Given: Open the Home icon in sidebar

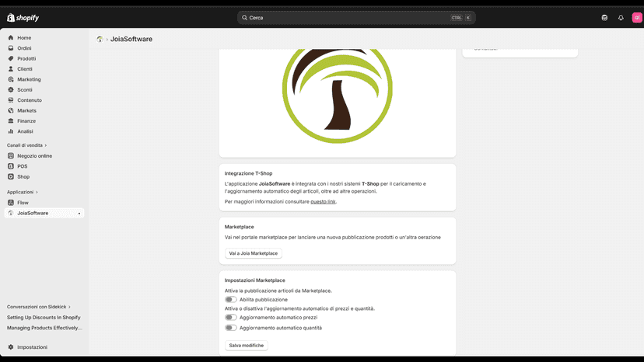Looking at the screenshot, I should (x=11, y=37).
